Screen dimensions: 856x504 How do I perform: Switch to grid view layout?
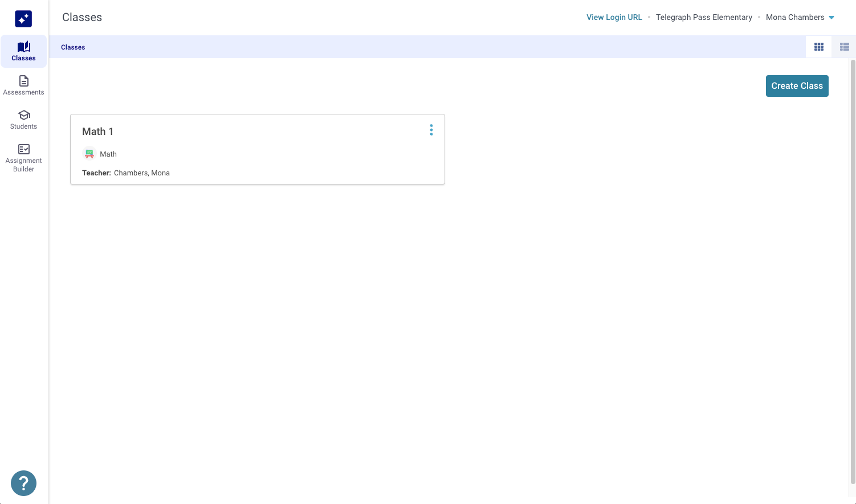pos(819,47)
